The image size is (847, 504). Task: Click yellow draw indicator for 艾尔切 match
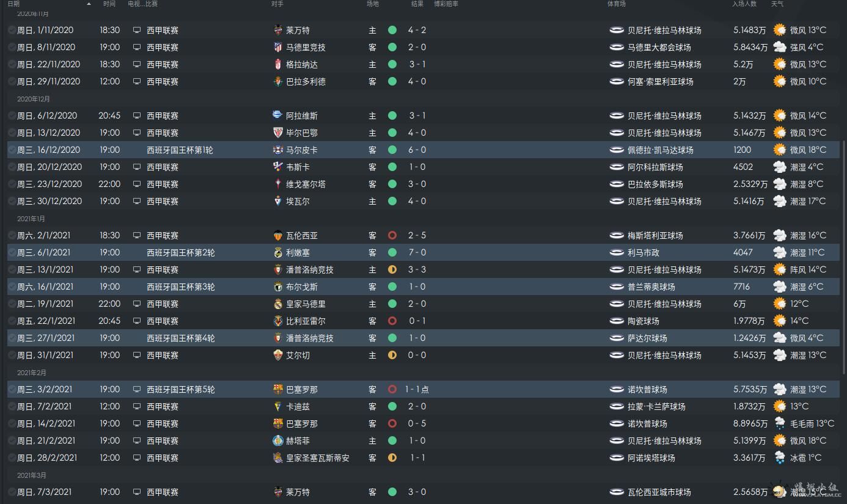coord(392,355)
